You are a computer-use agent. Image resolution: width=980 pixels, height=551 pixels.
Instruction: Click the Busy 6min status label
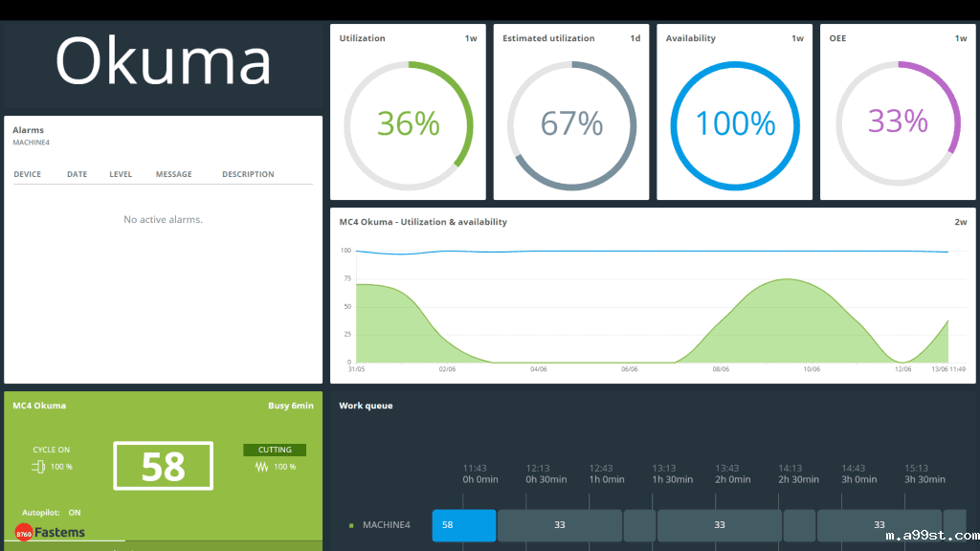[290, 405]
